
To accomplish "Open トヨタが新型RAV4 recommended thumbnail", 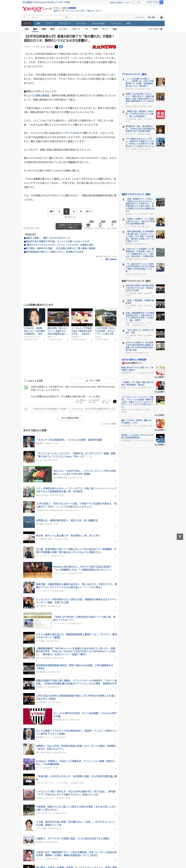I will point(106,317).
